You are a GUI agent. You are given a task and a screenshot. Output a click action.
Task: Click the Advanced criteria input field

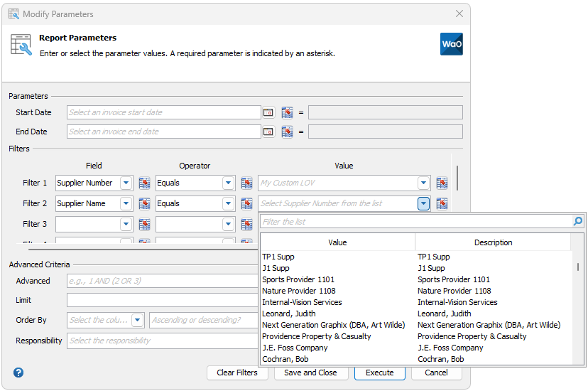point(162,281)
